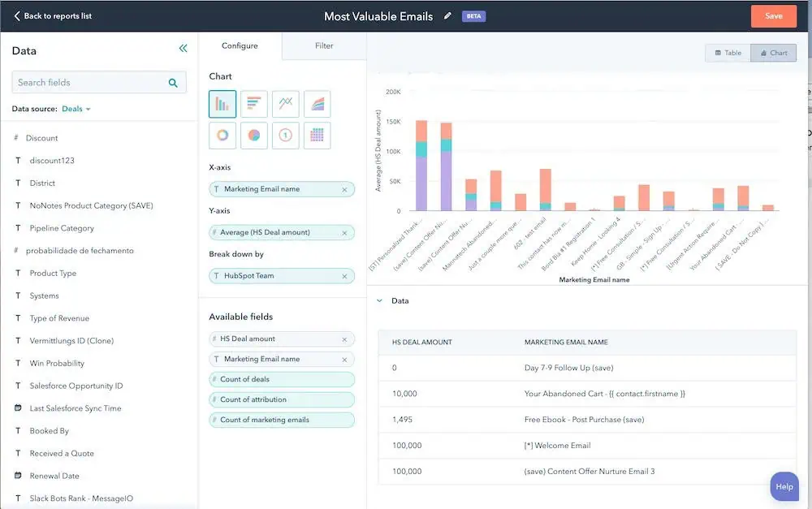Select the Product Type field
Viewport: 812px width, 509px height.
(x=53, y=274)
